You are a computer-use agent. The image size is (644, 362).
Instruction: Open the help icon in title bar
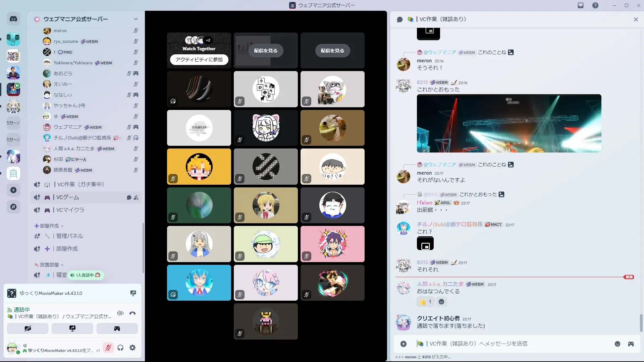[x=595, y=5]
